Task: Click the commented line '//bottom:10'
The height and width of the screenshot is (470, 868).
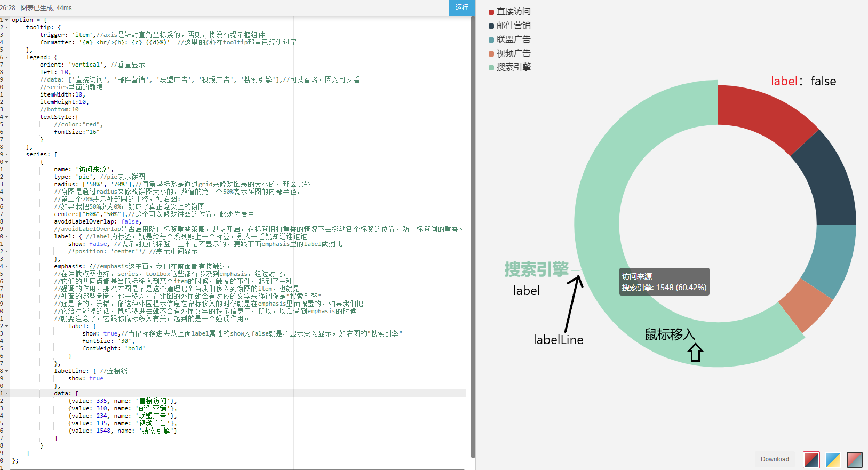Action: [59, 109]
